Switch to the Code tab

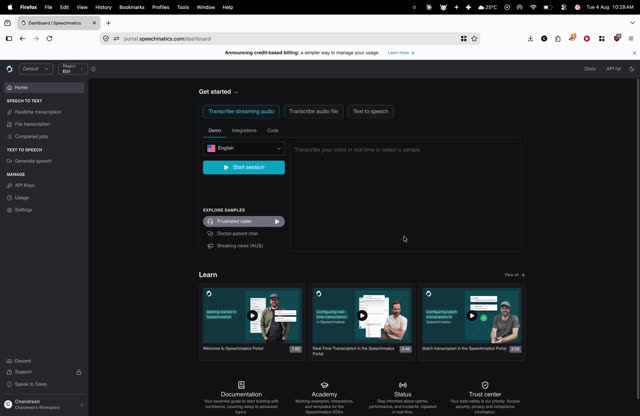pos(273,131)
